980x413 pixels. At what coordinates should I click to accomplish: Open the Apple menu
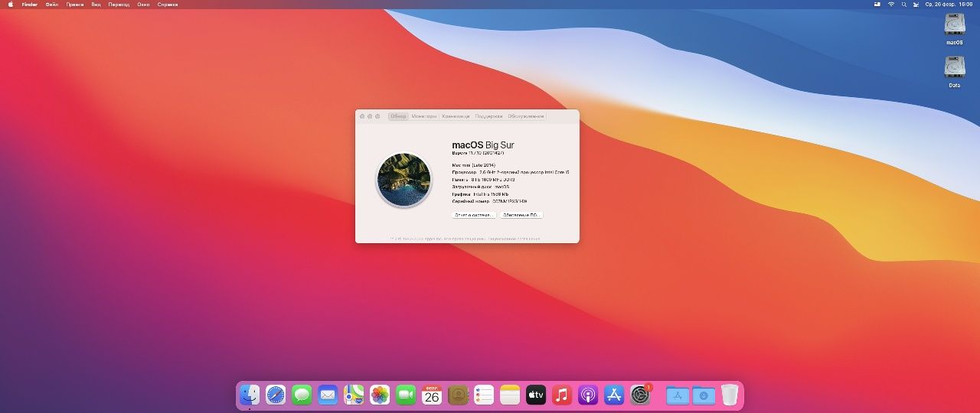[11, 4]
